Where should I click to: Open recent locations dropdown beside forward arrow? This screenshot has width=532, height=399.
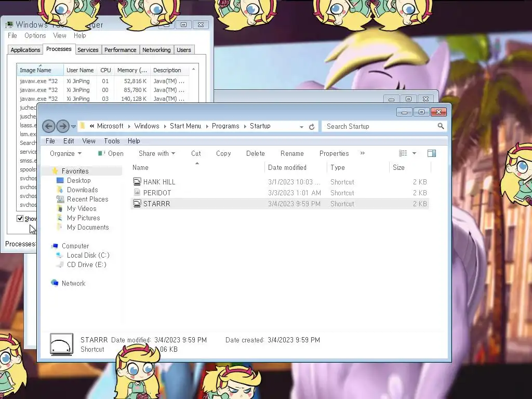pos(73,127)
